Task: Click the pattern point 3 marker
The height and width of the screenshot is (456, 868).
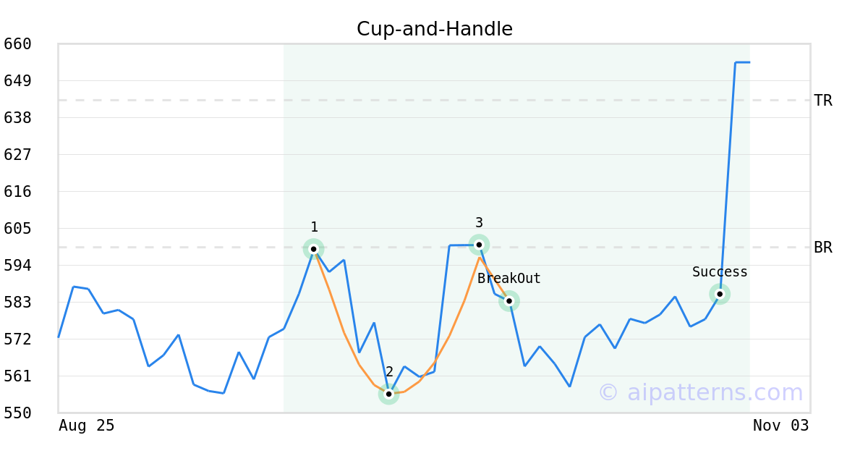Action: point(479,245)
